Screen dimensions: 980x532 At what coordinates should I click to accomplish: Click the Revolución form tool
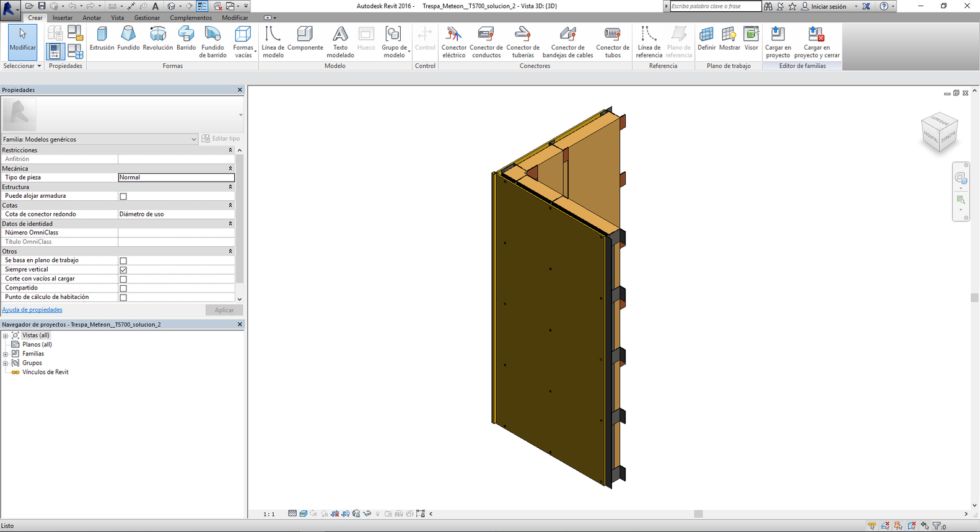point(157,38)
